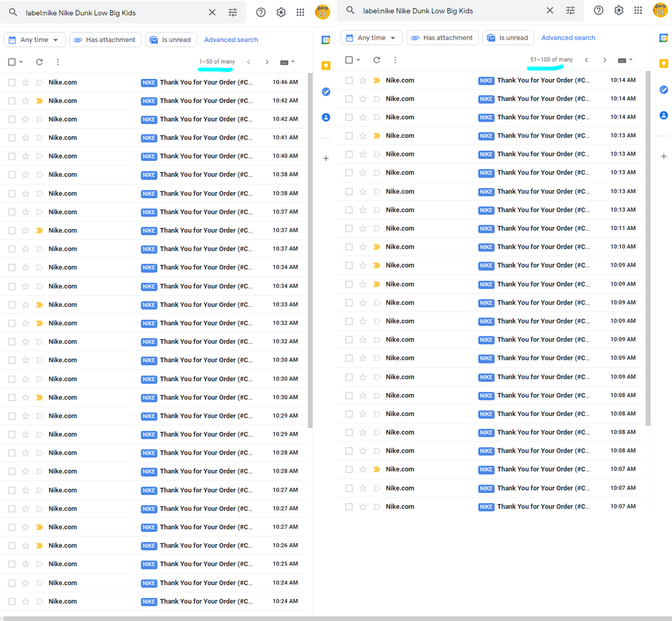The image size is (672, 621).
Task: Open Contacts side panel icon in right window
Action: (x=664, y=115)
